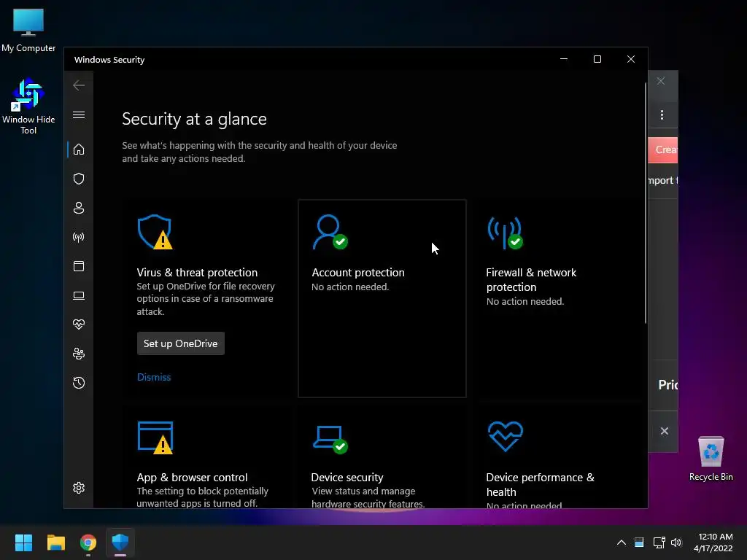Open Device security laptop icon in sidebar
Screen dimensions: 747x560
[79, 296]
